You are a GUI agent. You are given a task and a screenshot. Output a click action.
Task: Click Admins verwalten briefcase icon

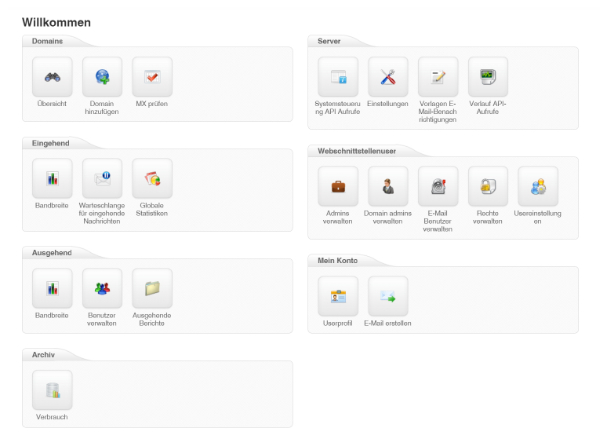coord(338,186)
